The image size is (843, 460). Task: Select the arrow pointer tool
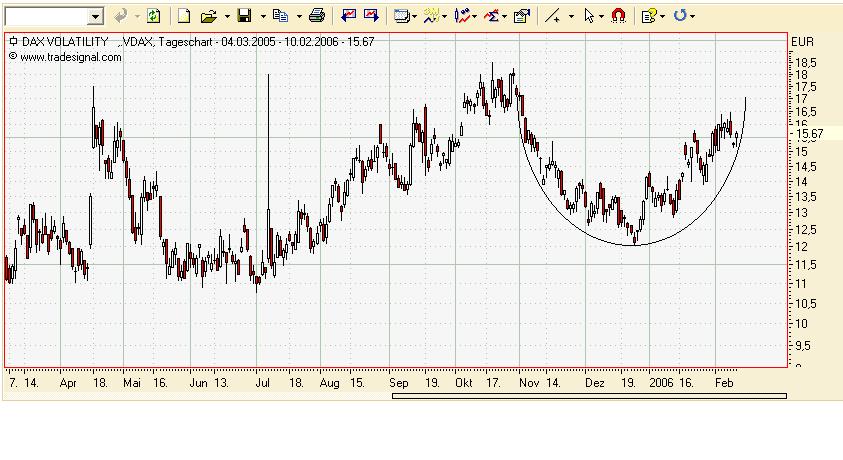click(x=589, y=17)
